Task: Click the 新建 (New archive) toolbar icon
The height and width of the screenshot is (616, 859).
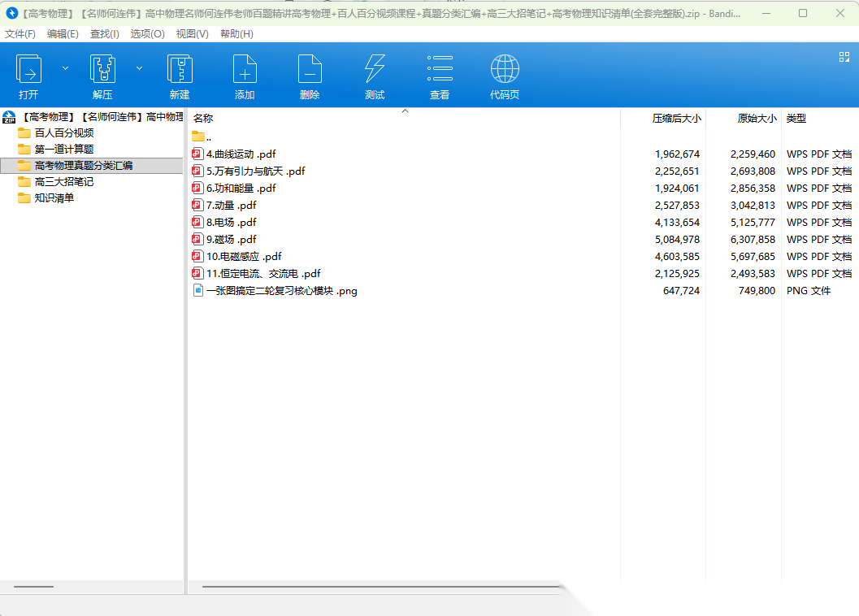Action: [180, 70]
